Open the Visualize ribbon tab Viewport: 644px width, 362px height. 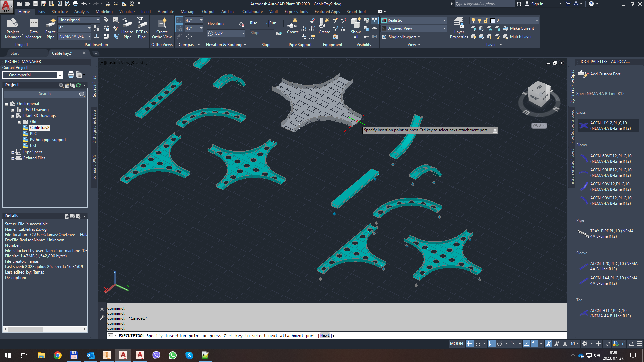(127, 11)
